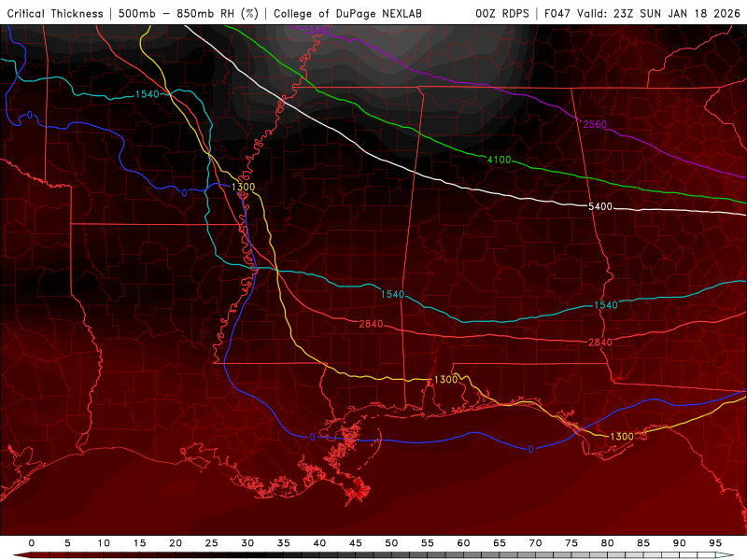Select the colorbar tick label 30
This screenshot has width=747, height=560.
coord(247,543)
